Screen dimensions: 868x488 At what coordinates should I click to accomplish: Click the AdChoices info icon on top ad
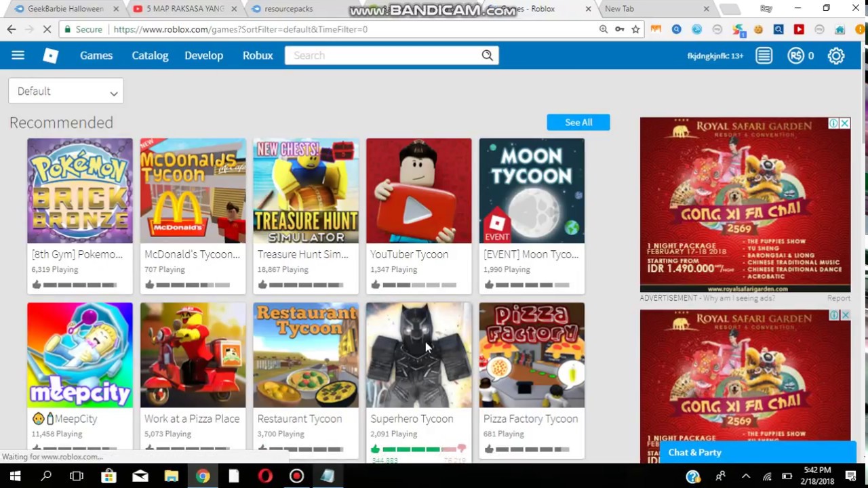833,123
